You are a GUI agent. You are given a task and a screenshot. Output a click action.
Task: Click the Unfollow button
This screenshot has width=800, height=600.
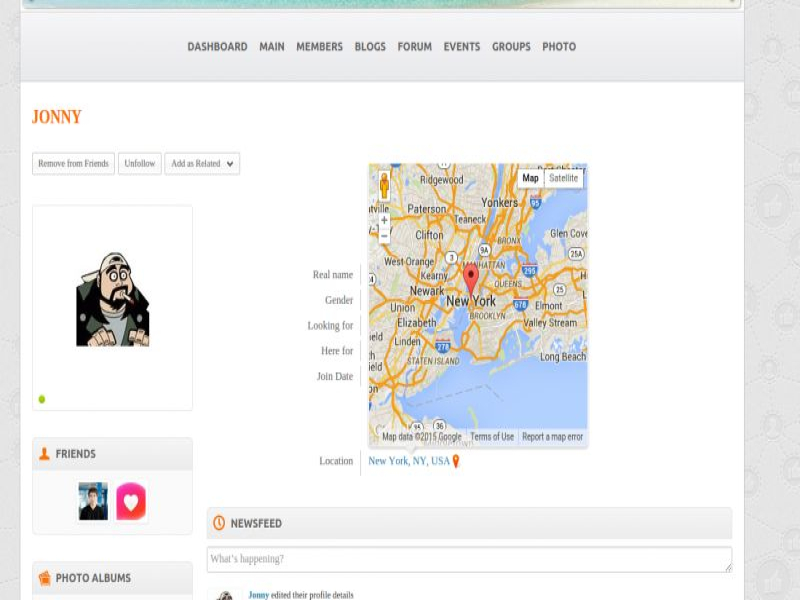coord(139,164)
